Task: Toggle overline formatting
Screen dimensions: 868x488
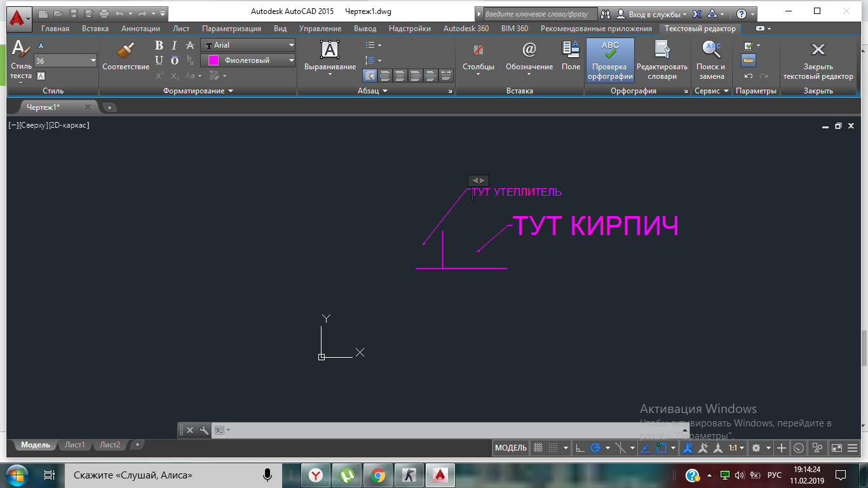Action: tap(175, 60)
